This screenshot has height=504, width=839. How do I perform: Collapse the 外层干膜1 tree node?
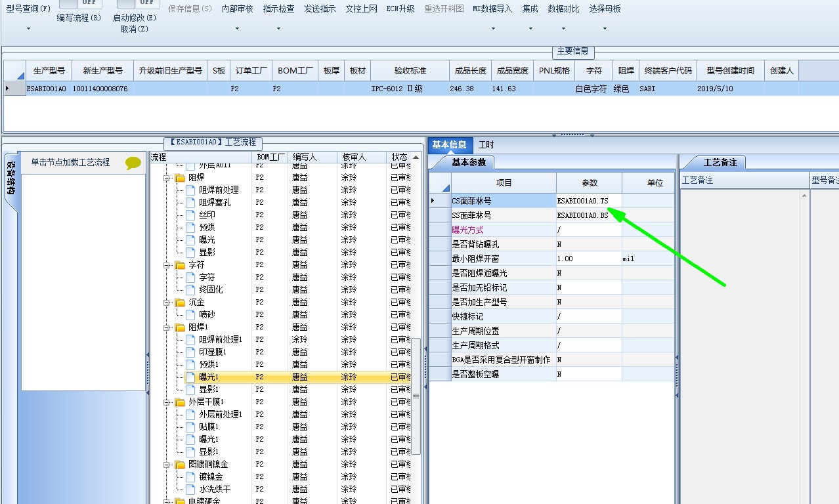click(x=167, y=402)
